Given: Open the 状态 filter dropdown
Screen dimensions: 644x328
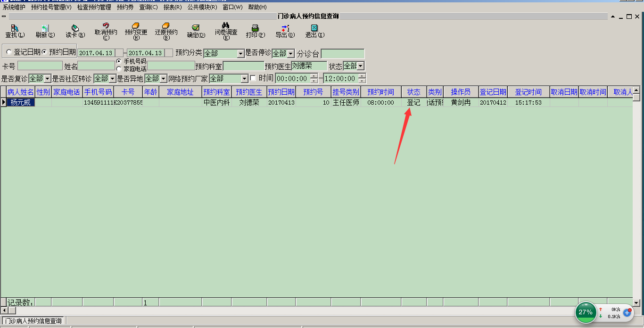Looking at the screenshot, I should 361,66.
